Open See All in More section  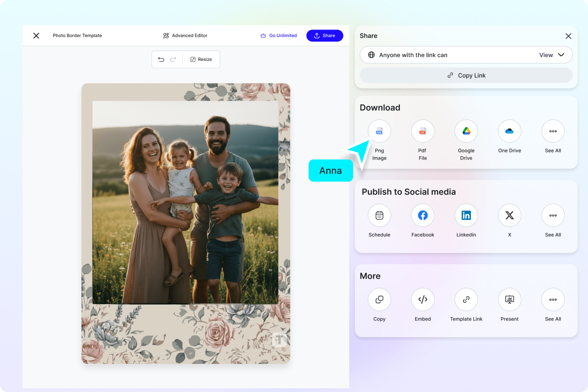pos(553,300)
